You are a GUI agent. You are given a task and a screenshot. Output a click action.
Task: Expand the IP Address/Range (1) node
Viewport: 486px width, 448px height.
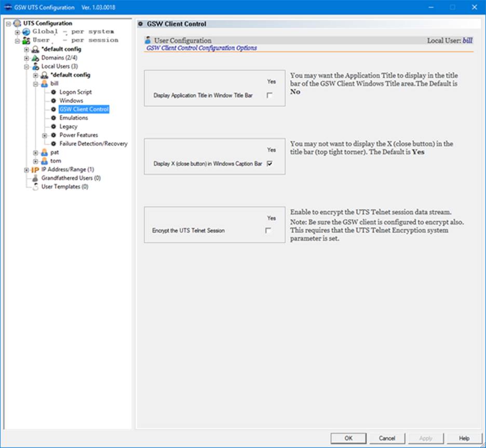[26, 170]
